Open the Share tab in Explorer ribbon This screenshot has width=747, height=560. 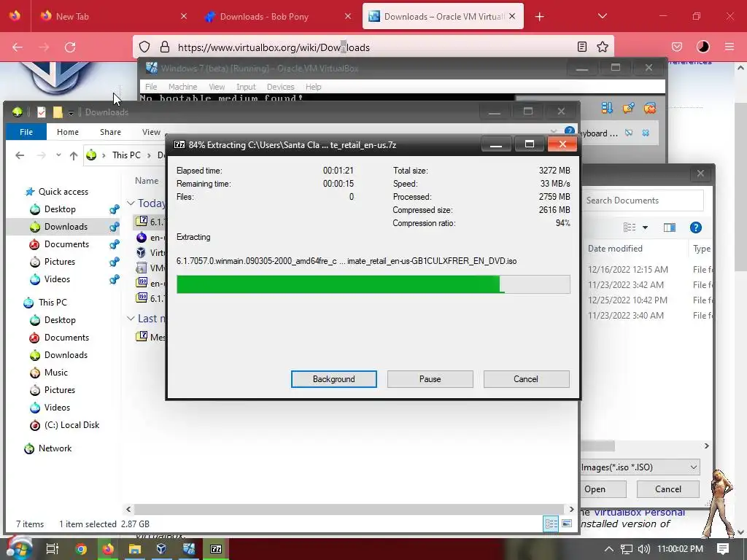click(110, 132)
